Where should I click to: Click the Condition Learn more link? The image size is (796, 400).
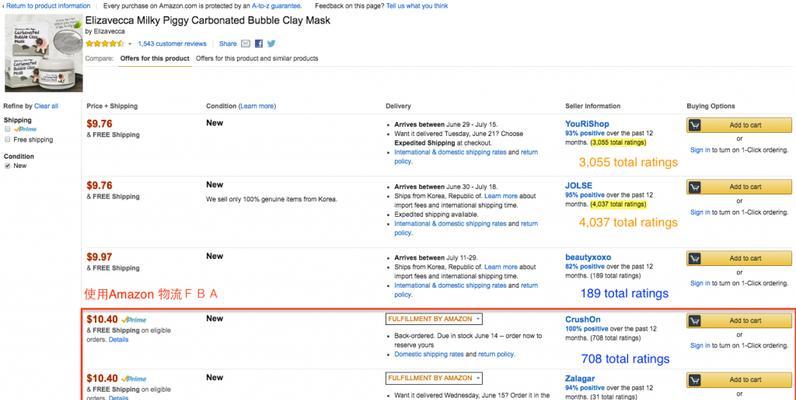pyautogui.click(x=257, y=106)
